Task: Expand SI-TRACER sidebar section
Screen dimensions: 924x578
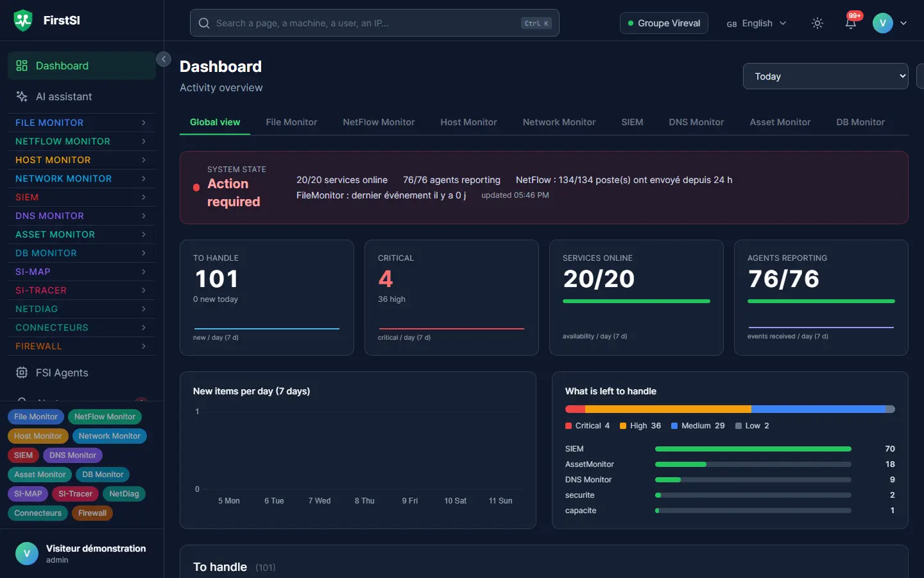Action: [x=81, y=290]
